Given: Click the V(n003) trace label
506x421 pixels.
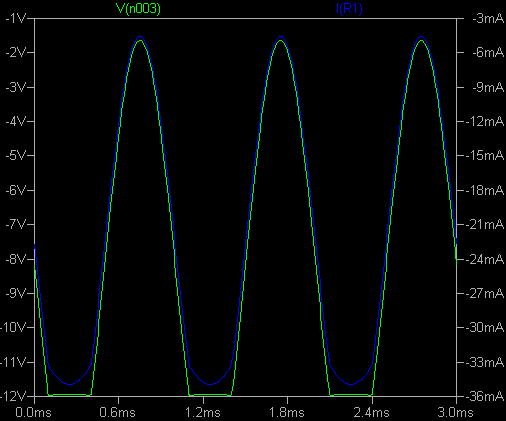Looking at the screenshot, I should (x=138, y=9).
